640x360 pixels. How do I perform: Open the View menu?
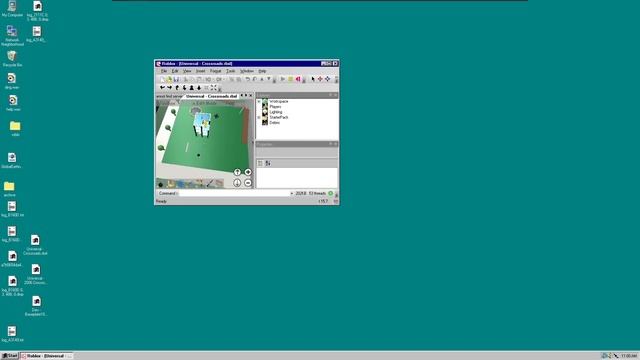(x=187, y=71)
